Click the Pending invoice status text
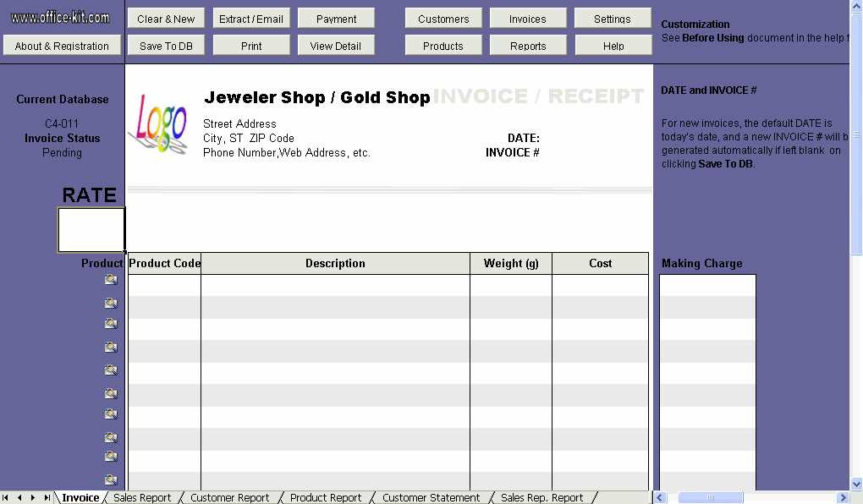 pyautogui.click(x=62, y=152)
